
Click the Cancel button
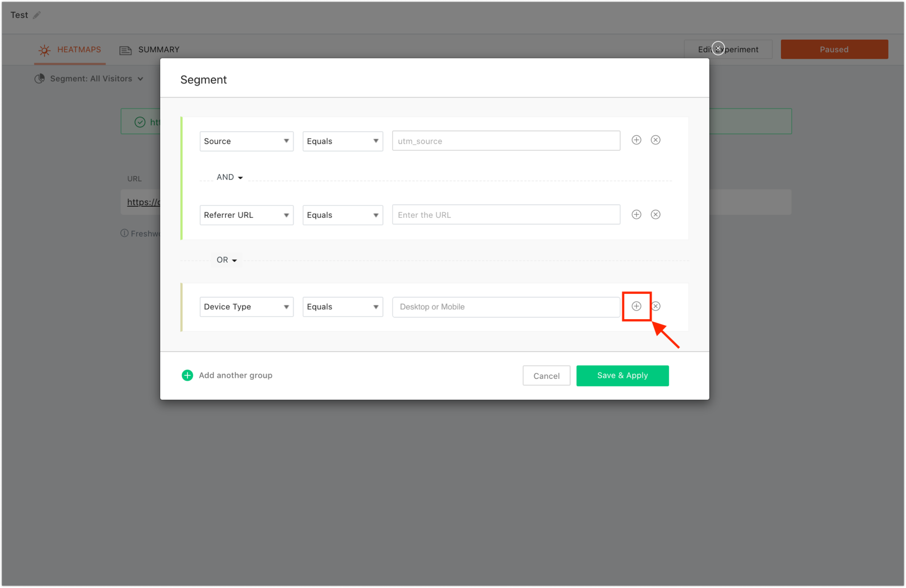coord(546,376)
